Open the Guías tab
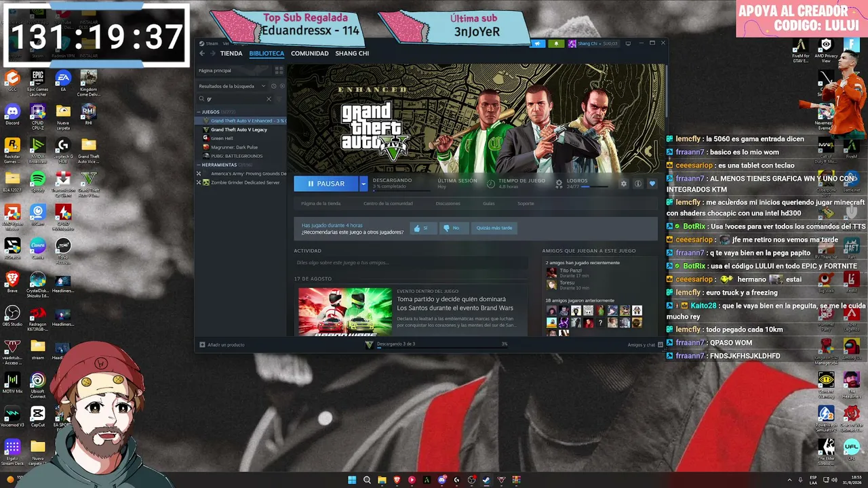The width and height of the screenshot is (868, 488). (489, 203)
